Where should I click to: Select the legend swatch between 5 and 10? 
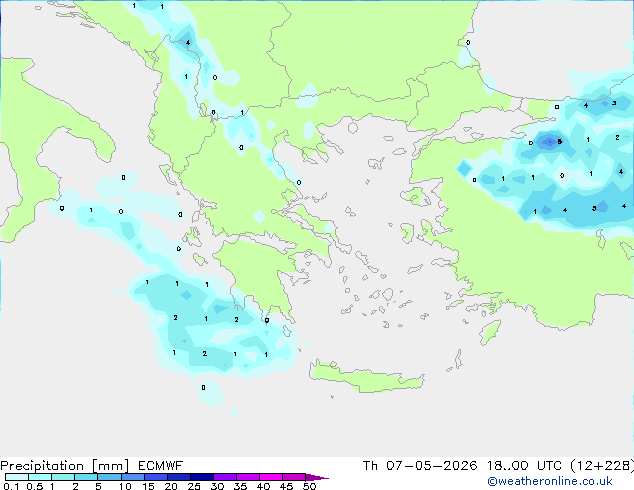coord(109,477)
